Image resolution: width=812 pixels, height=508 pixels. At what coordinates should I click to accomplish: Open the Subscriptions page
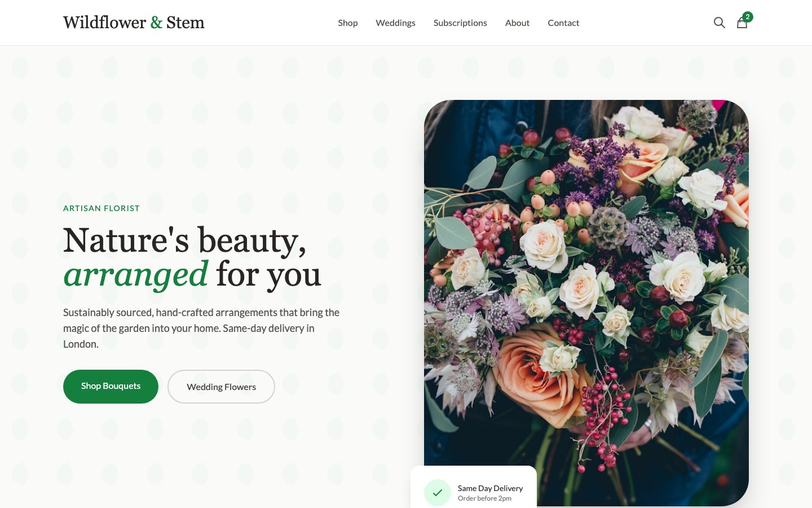pyautogui.click(x=460, y=23)
